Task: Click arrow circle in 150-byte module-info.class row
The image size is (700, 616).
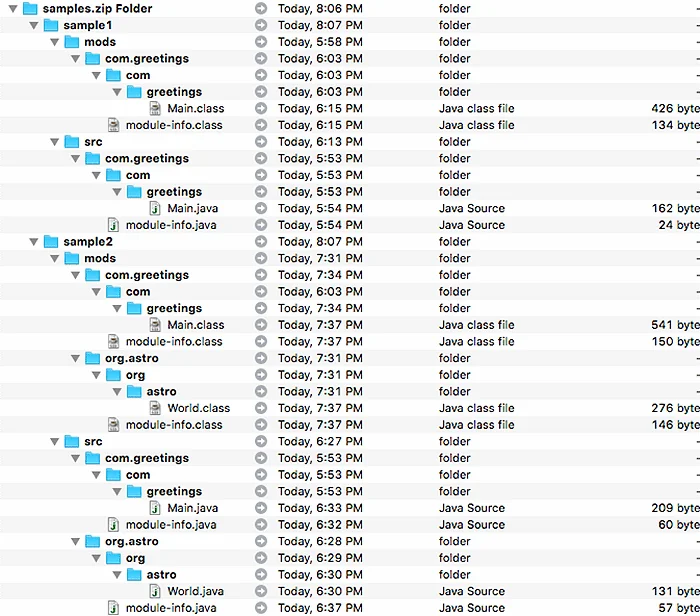Action: [x=261, y=341]
